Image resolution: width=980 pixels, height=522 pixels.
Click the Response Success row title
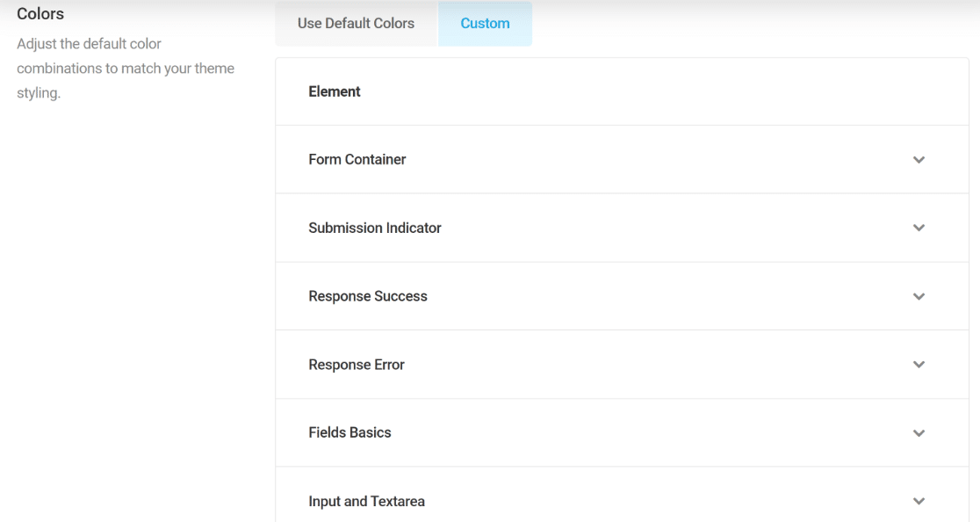(367, 296)
